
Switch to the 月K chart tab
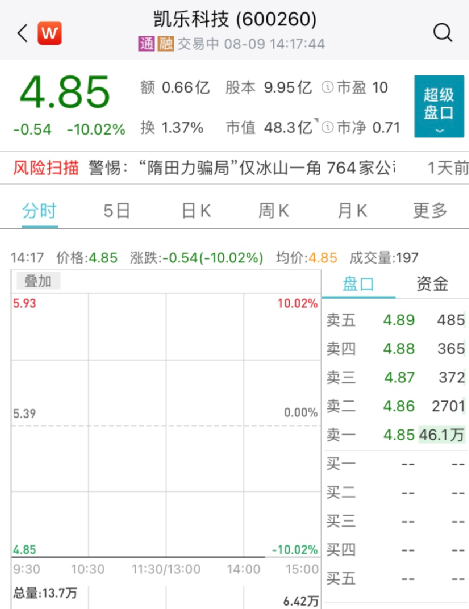pyautogui.click(x=352, y=211)
